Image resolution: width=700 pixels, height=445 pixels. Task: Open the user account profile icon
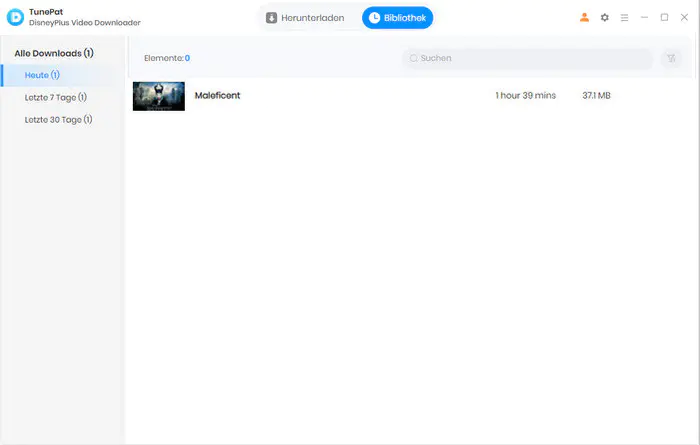pyautogui.click(x=584, y=17)
